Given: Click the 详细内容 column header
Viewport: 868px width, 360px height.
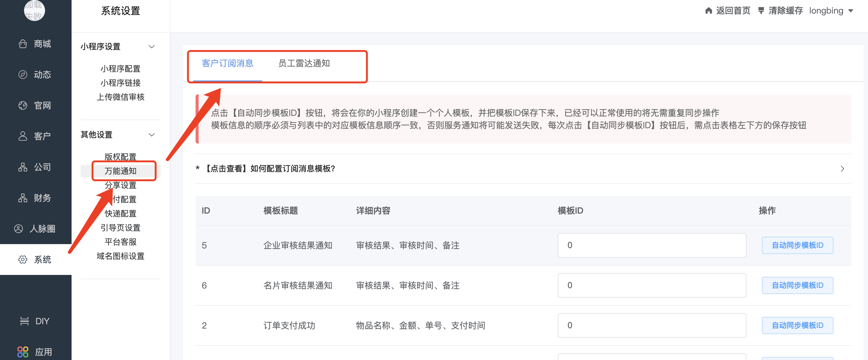Looking at the screenshot, I should click(373, 211).
